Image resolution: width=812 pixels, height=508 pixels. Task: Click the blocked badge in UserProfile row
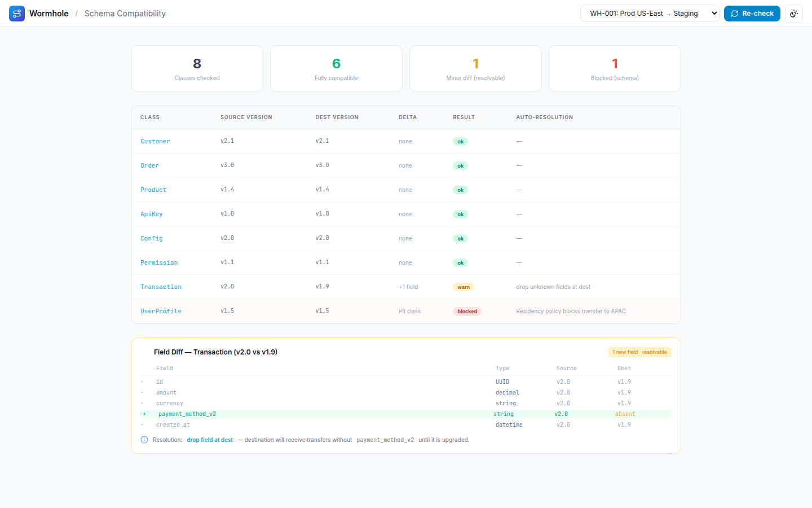(467, 312)
